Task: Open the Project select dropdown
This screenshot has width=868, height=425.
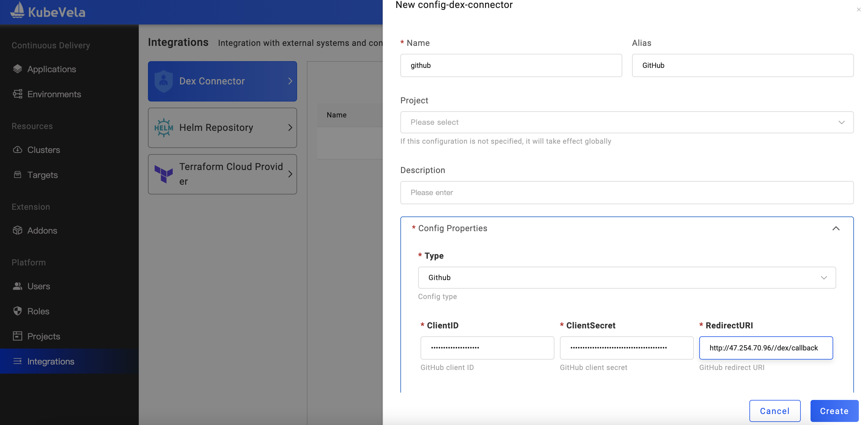Action: [627, 122]
